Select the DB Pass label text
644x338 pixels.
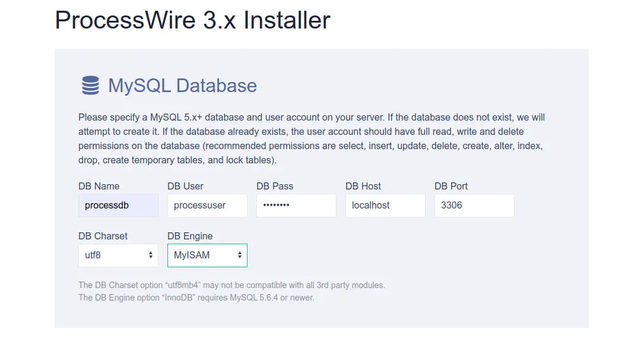[x=275, y=187]
